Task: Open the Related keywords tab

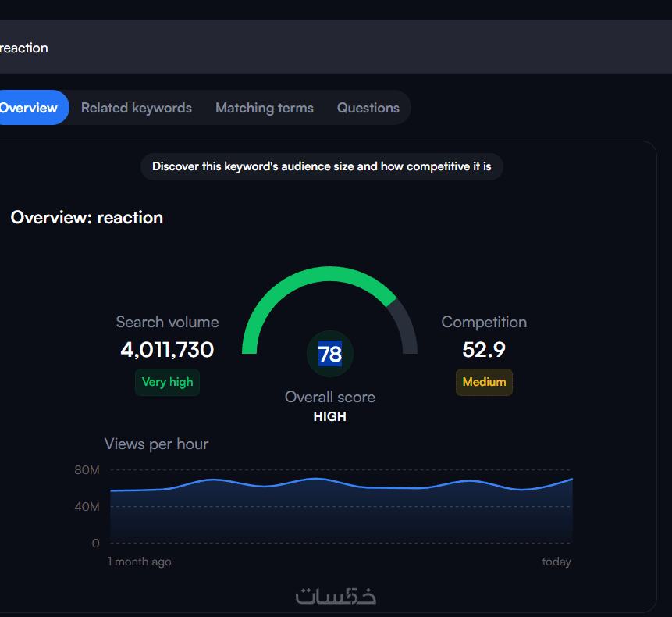Action: [x=137, y=108]
